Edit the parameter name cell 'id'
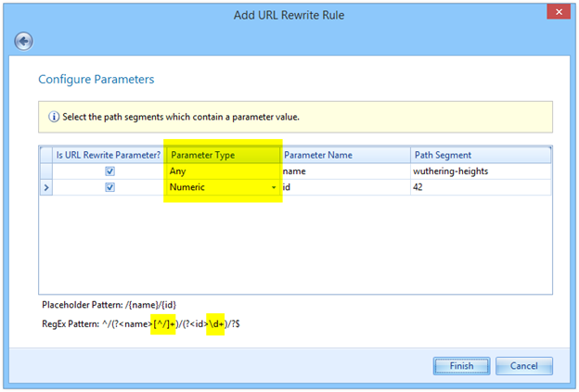Viewport: 579px width, 392px height. [x=345, y=187]
